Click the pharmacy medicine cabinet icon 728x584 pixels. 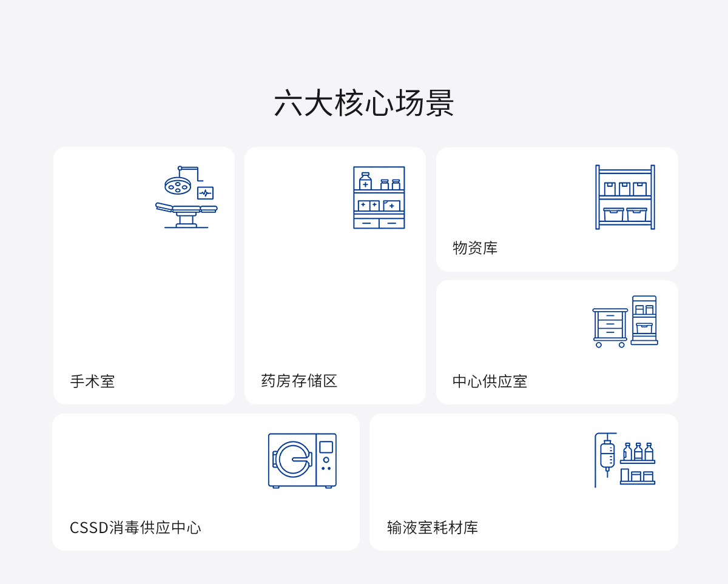(x=379, y=198)
